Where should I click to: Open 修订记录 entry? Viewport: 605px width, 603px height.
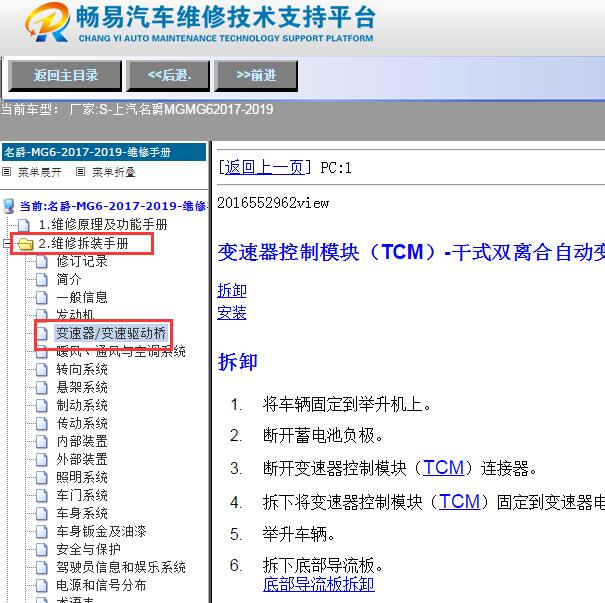coord(82,261)
